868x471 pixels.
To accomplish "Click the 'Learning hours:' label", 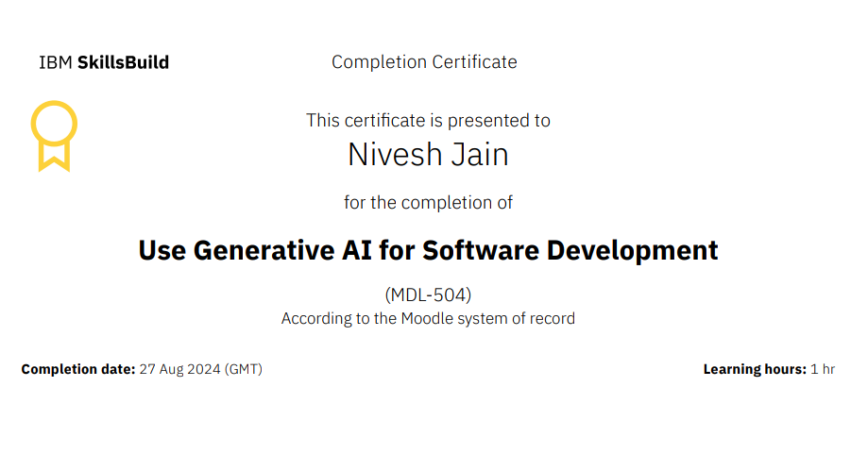I will [754, 370].
